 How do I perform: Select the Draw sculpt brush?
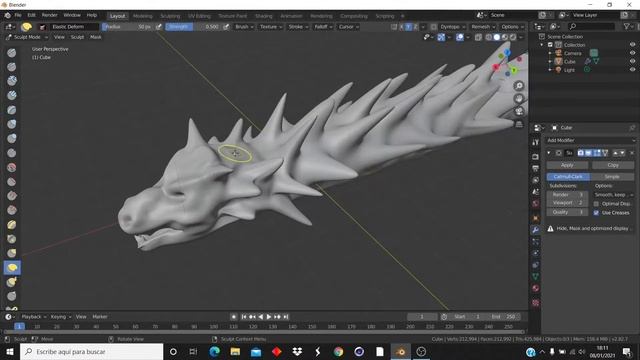[12, 53]
